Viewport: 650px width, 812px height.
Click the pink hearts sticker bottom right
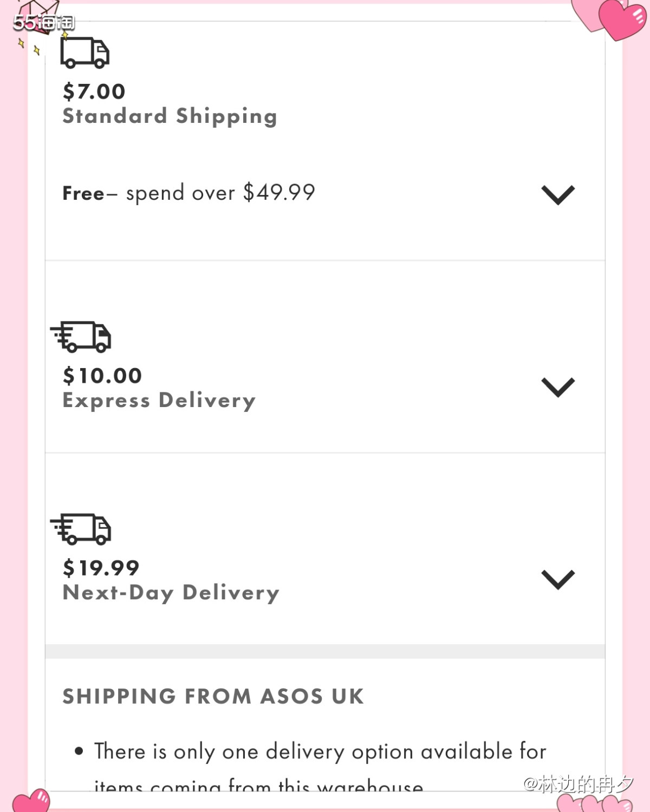tap(596, 802)
